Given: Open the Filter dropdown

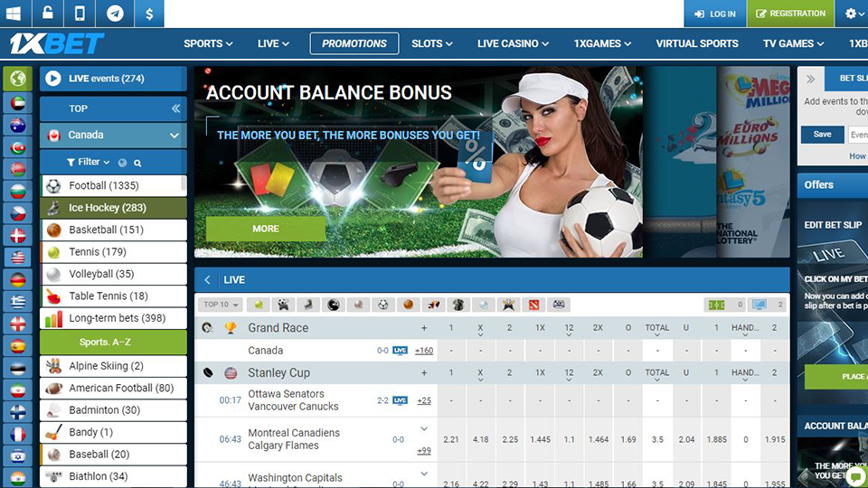Looking at the screenshot, I should click(x=89, y=162).
